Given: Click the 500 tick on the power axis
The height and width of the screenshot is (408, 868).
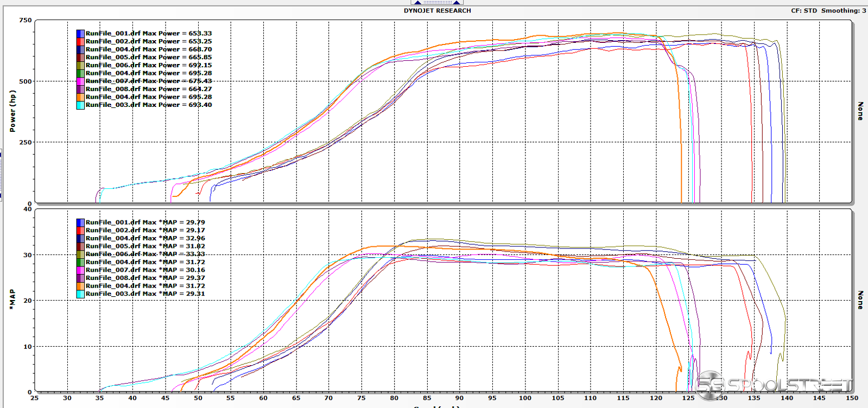Looking at the screenshot, I should (x=26, y=81).
